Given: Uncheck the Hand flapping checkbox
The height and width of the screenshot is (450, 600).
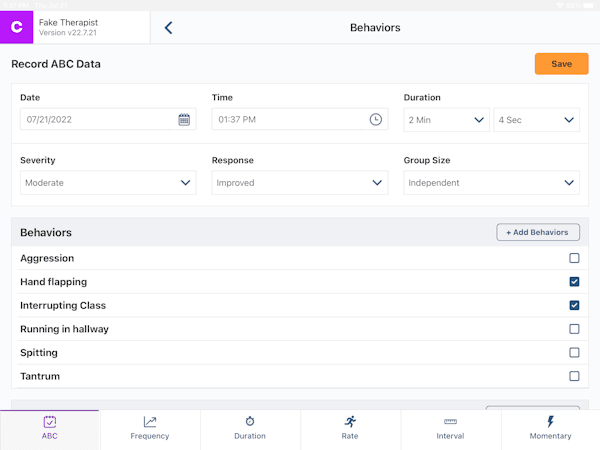Looking at the screenshot, I should [574, 282].
